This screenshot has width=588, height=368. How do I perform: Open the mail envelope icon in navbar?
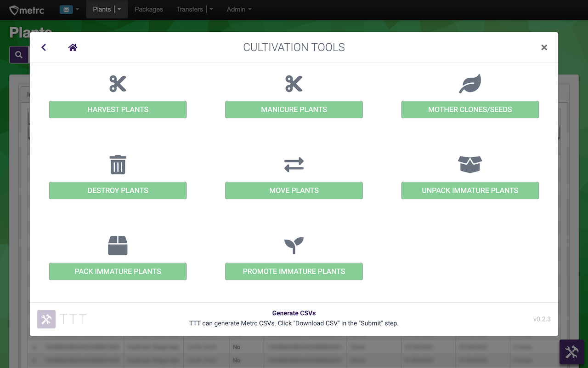tap(66, 9)
